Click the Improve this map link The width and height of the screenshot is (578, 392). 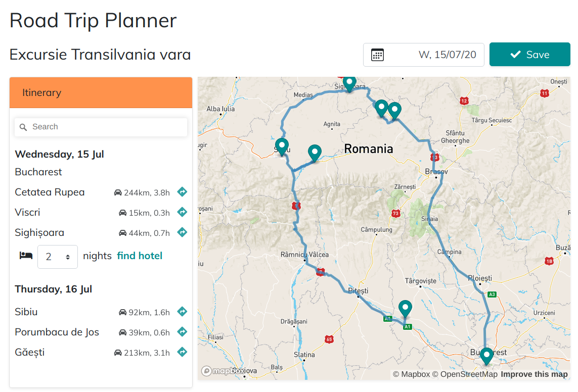(535, 374)
